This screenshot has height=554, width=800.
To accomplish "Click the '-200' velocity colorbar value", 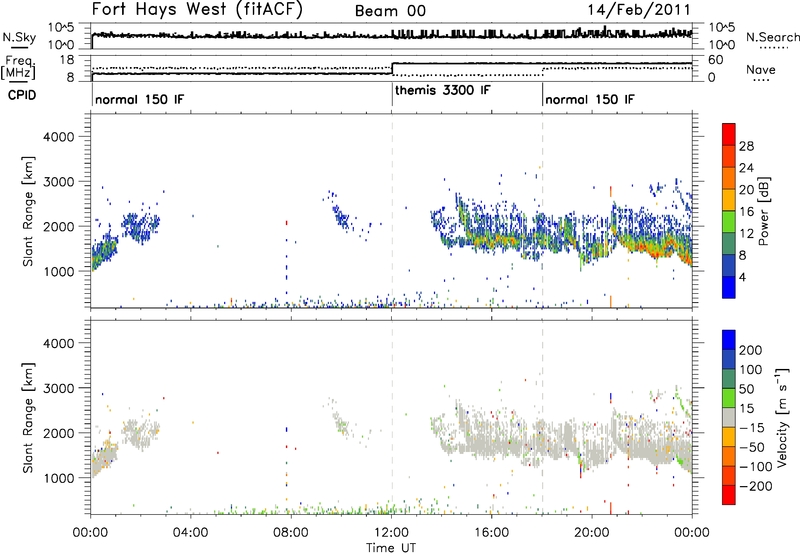I will tap(756, 486).
